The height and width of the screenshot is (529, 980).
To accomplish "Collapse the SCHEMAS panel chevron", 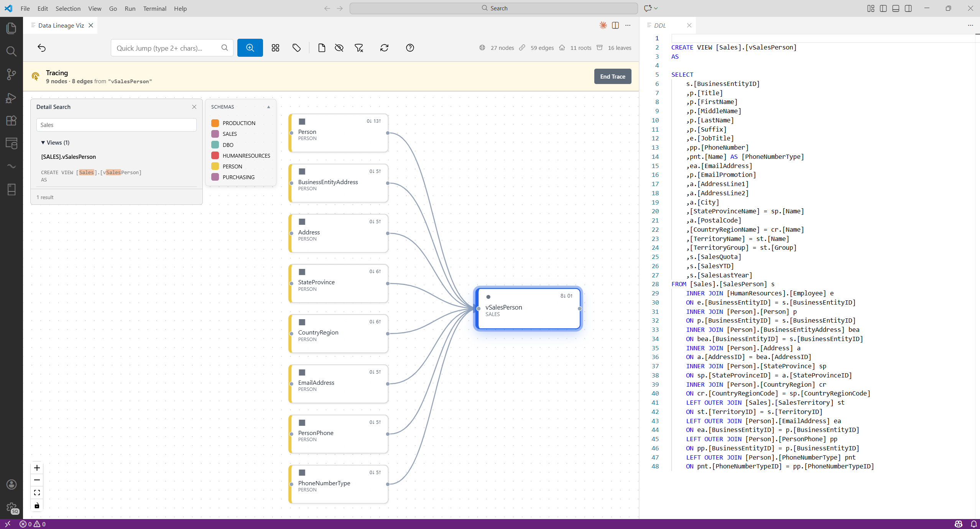I will pos(268,107).
